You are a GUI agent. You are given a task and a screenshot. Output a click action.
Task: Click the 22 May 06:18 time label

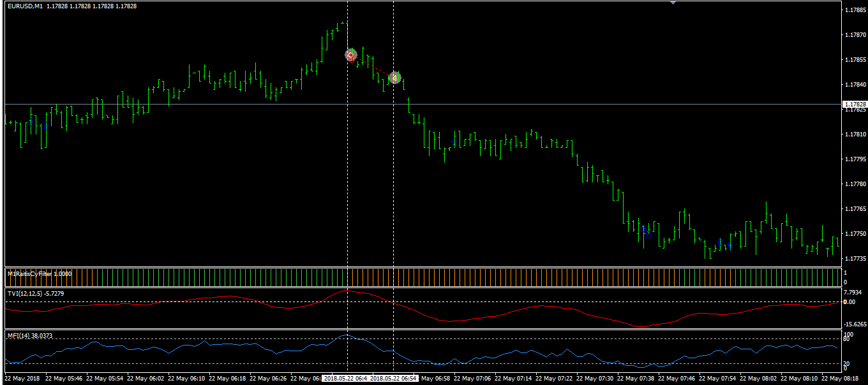pos(227,379)
